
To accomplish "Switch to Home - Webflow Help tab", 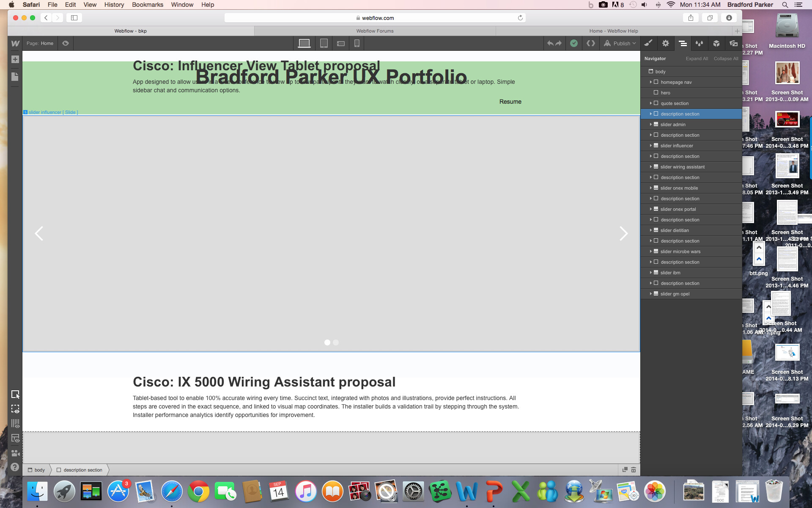I will pyautogui.click(x=614, y=31).
